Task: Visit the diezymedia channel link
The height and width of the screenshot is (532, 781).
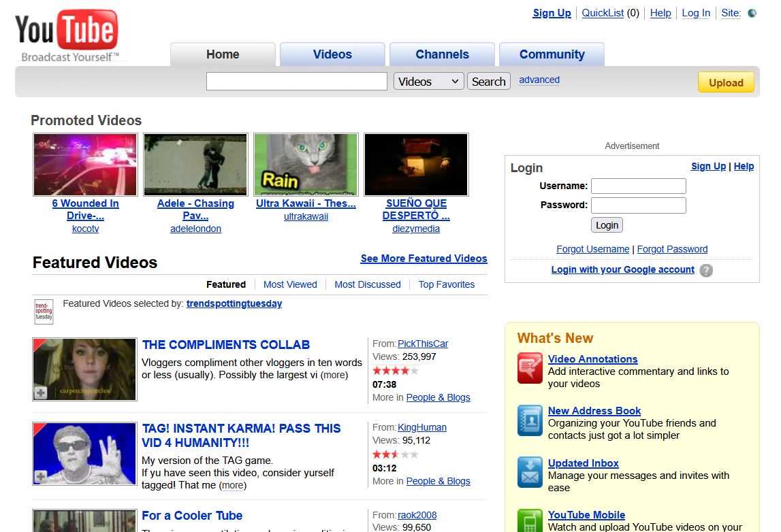Action: tap(416, 229)
